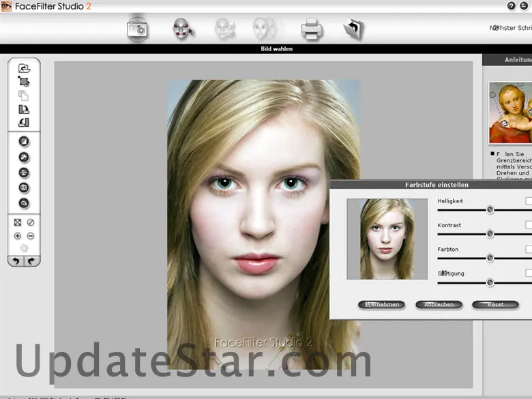
Task: Click the Farbstufe einstellen dialog title bar
Action: [x=431, y=185]
